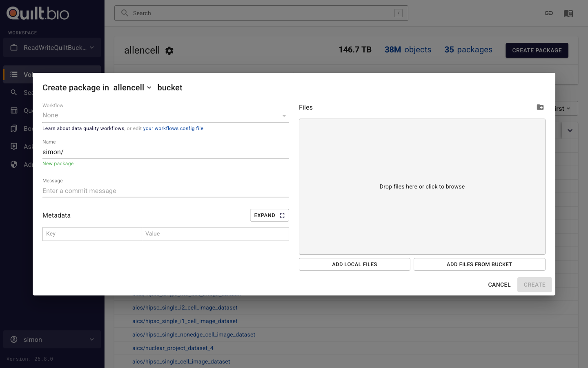Open aics/hipsc_single_nonedge_cell_image_dataset package
The height and width of the screenshot is (368, 588).
point(194,334)
